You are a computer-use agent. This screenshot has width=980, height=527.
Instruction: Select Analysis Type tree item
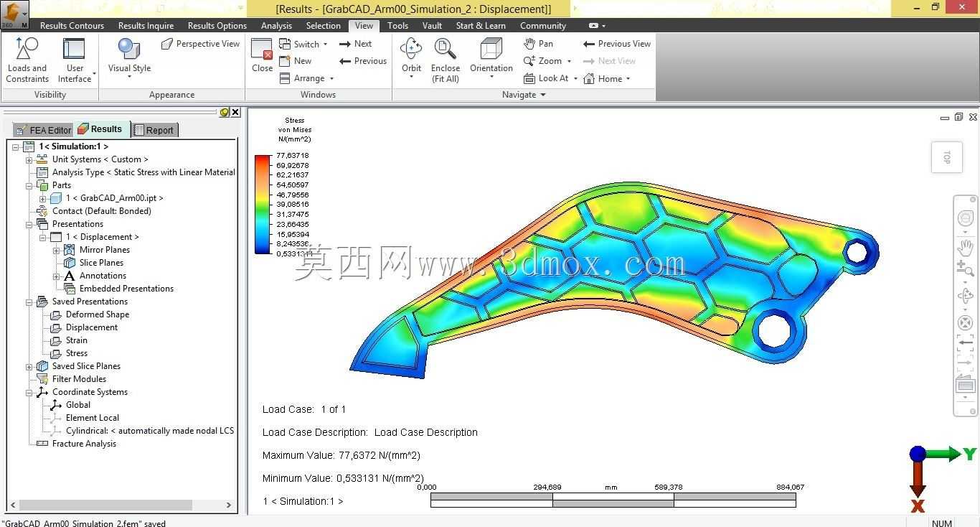click(x=136, y=172)
